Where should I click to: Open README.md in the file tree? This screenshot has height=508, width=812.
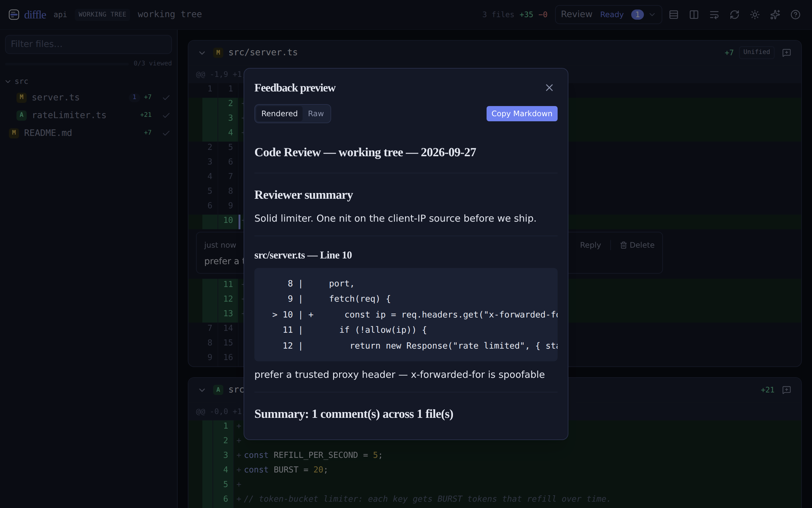click(48, 133)
